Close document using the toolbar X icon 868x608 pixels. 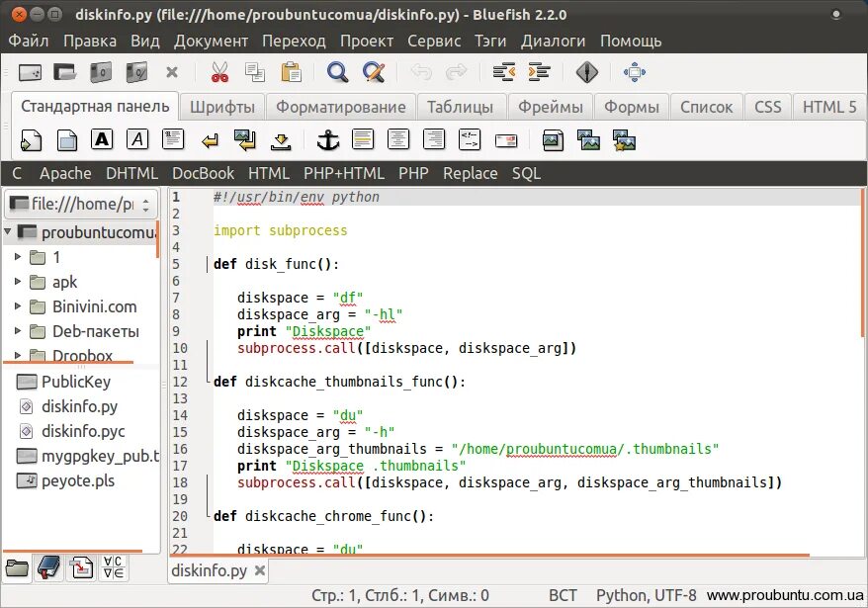(x=172, y=72)
